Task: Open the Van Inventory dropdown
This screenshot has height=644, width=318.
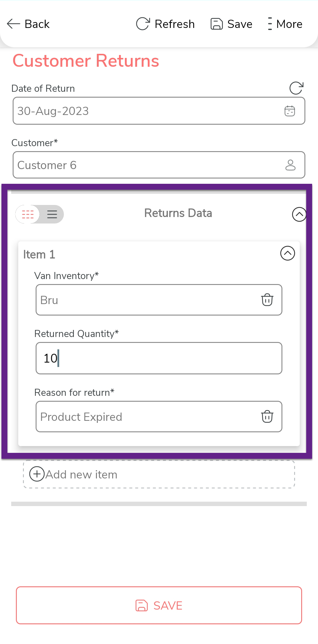Action: [147, 300]
